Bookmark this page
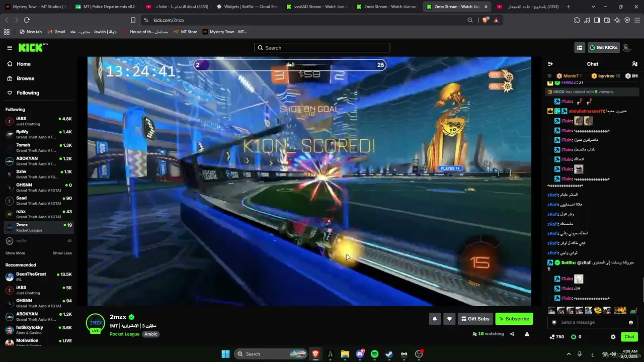The height and width of the screenshot is (362, 644). (133, 20)
